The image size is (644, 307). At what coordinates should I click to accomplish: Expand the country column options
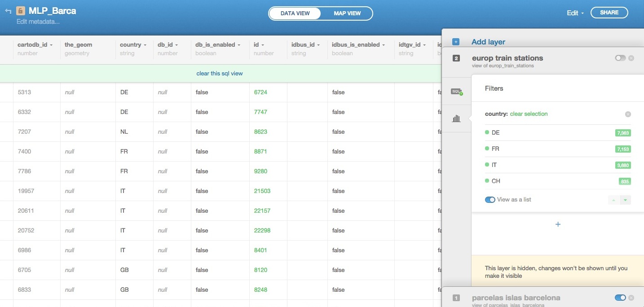146,45
